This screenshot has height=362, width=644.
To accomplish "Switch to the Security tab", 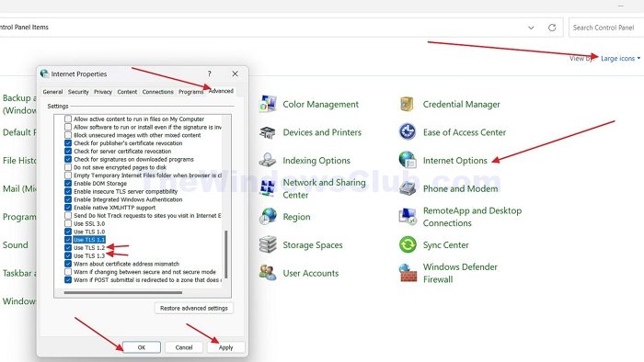I will 78,92.
